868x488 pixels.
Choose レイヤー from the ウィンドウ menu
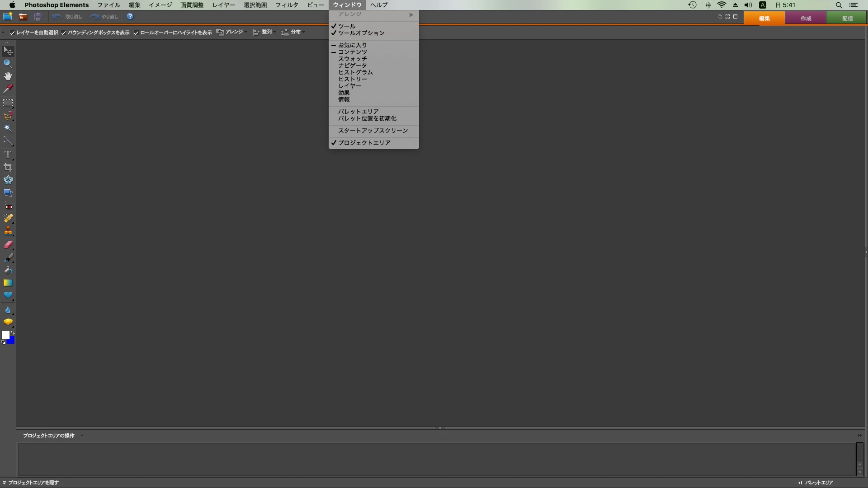coord(349,86)
